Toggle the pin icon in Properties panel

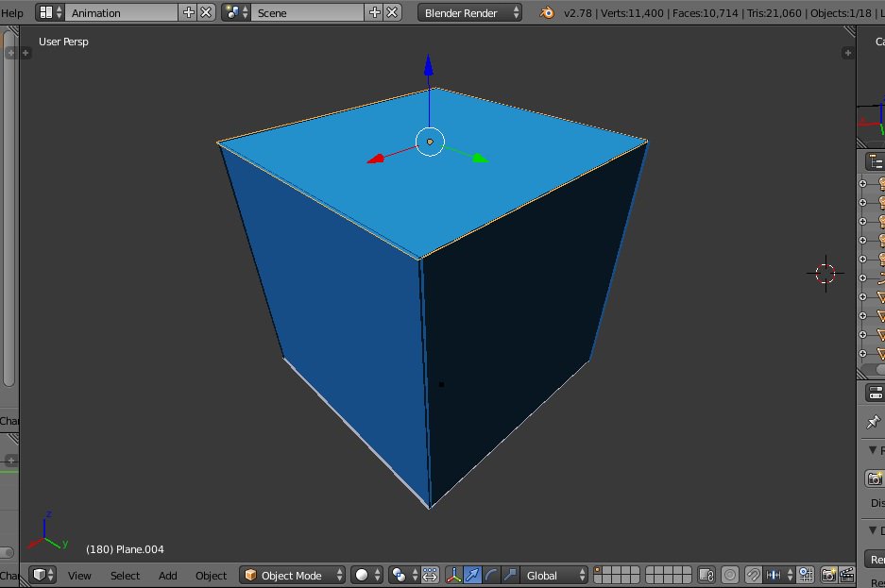(873, 421)
